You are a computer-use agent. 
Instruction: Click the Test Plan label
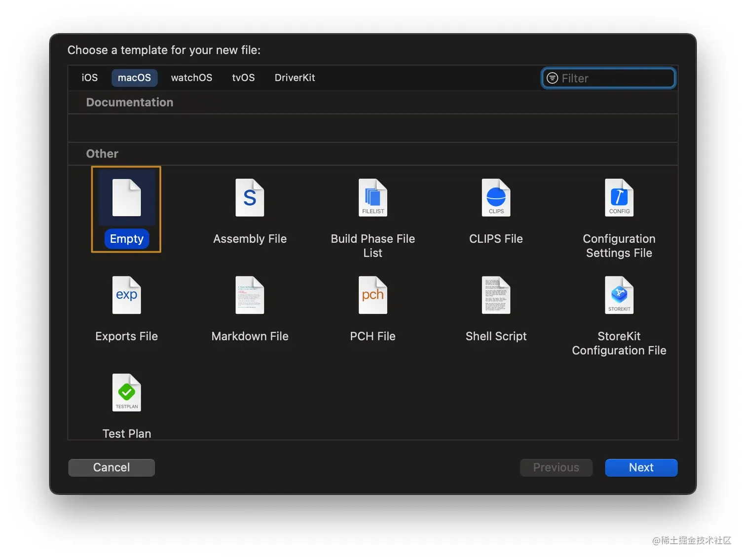pyautogui.click(x=127, y=434)
